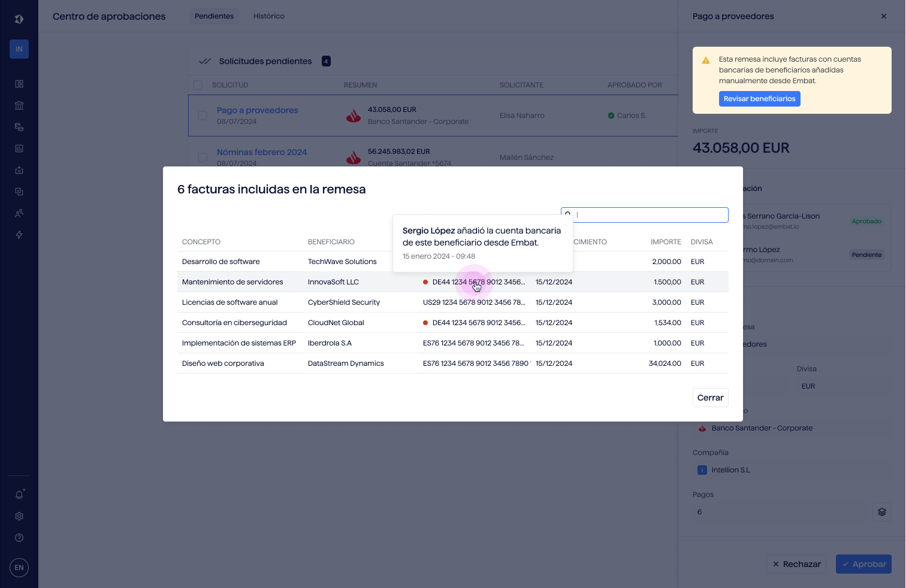The width and height of the screenshot is (906, 588).
Task: Open the lightning bolt automations icon
Action: click(19, 235)
